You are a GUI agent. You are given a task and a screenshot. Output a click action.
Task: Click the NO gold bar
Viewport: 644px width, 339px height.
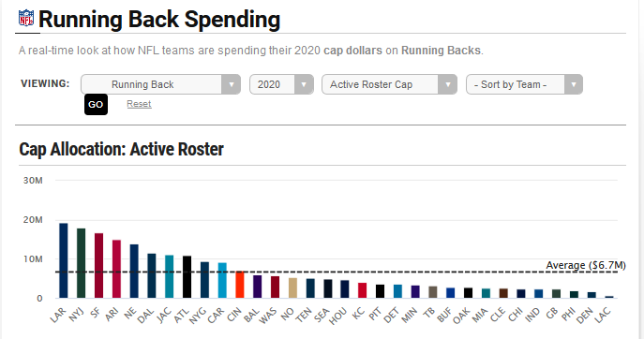click(292, 288)
